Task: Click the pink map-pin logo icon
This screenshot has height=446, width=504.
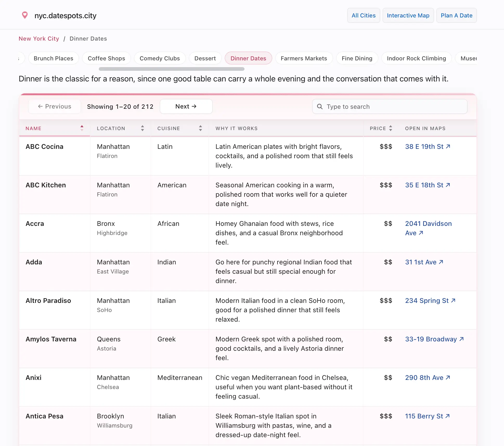Action: [x=25, y=15]
